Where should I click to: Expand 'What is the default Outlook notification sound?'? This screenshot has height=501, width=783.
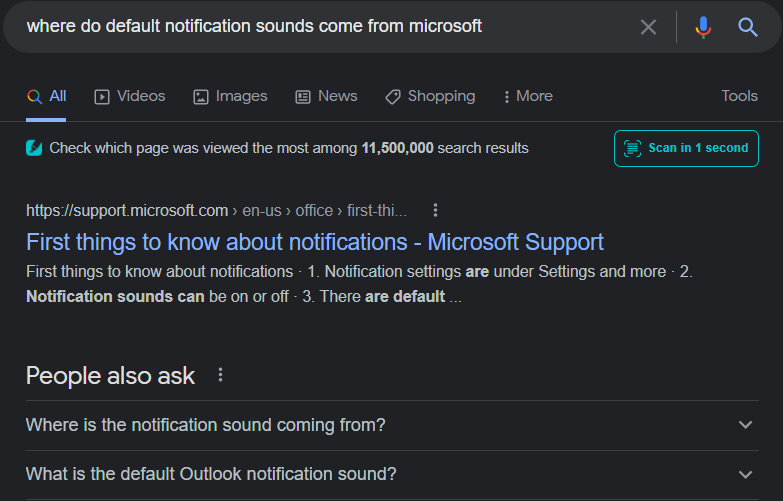pos(745,474)
